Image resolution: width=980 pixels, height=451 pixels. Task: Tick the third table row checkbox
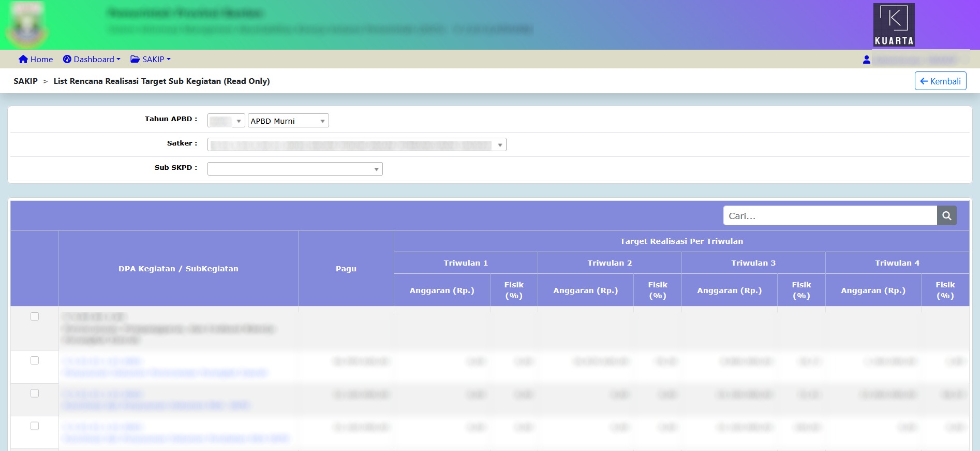point(35,394)
